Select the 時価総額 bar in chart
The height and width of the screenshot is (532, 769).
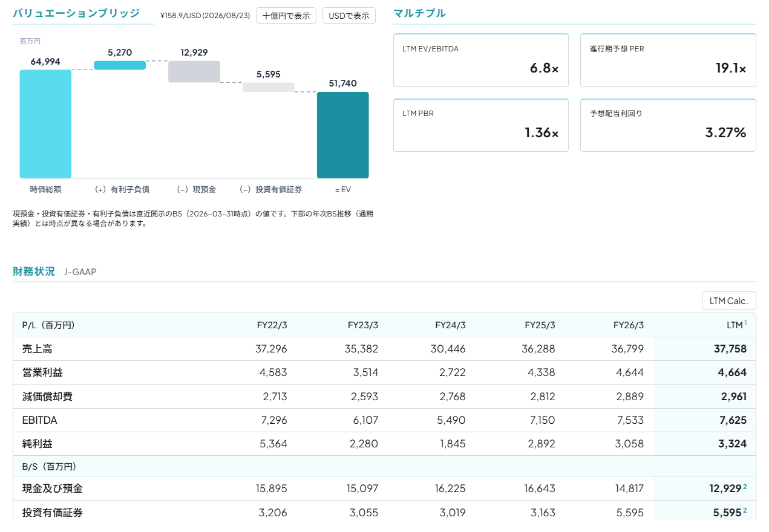tap(45, 124)
